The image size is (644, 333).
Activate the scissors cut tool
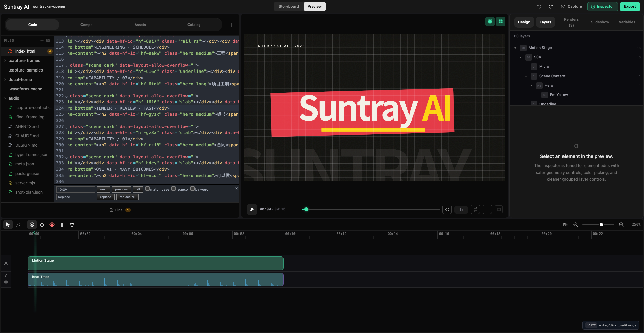pyautogui.click(x=18, y=225)
